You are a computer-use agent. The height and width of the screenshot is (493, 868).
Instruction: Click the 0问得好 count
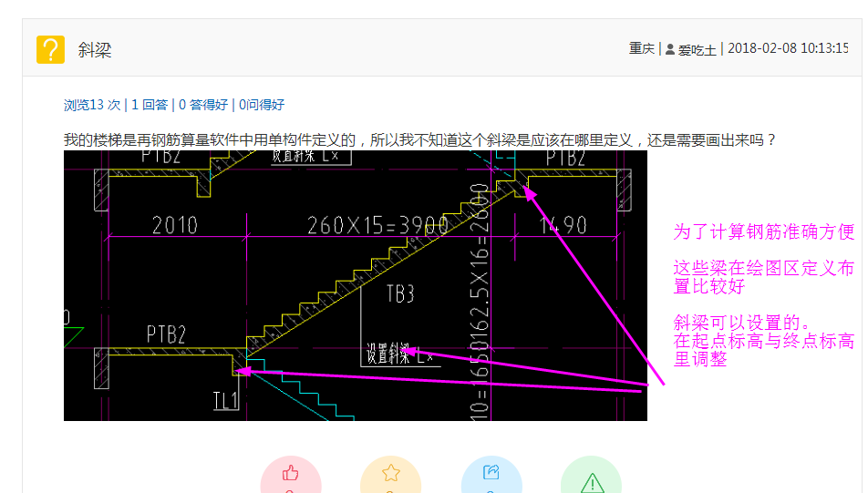click(262, 105)
